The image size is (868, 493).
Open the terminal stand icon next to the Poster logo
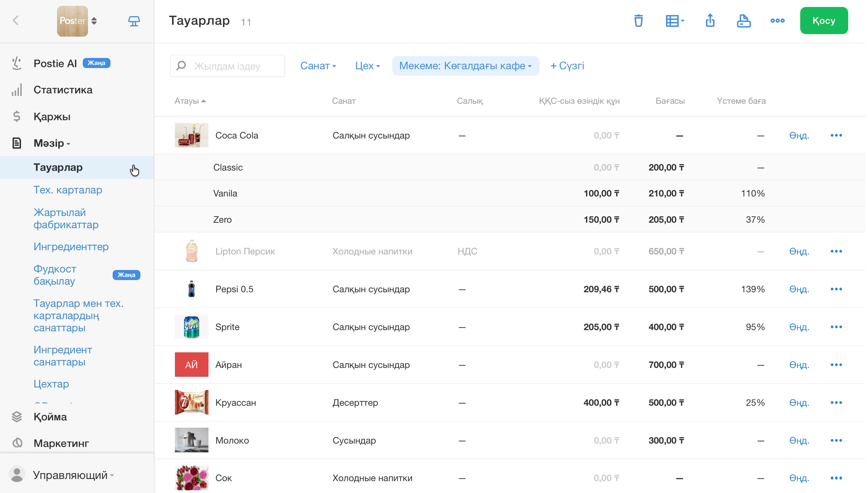click(134, 21)
